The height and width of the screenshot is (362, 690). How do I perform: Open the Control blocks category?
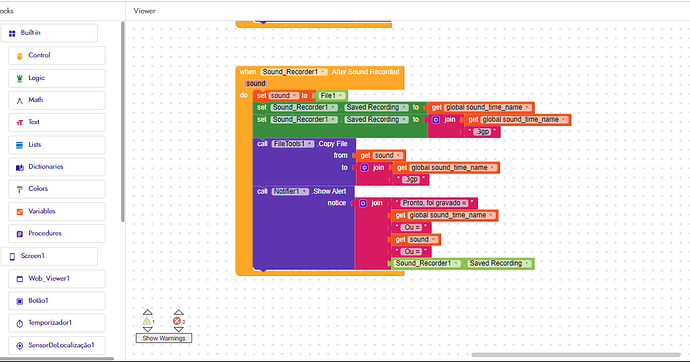click(x=57, y=55)
